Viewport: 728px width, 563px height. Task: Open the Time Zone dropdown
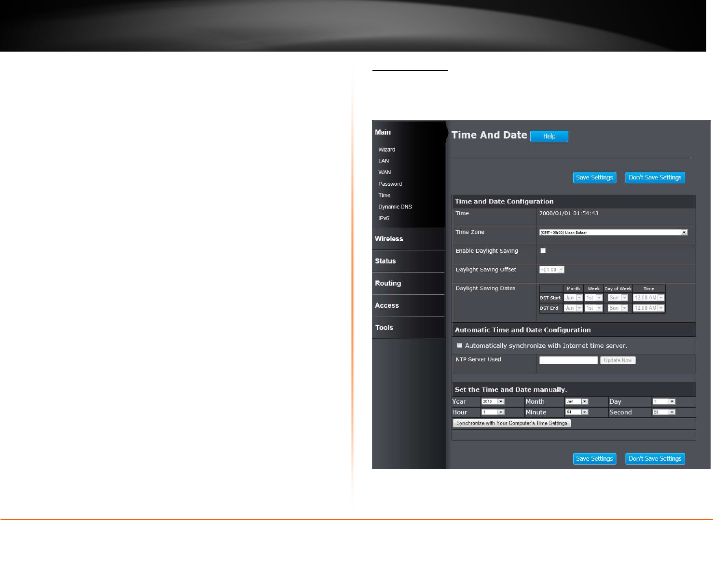613,233
